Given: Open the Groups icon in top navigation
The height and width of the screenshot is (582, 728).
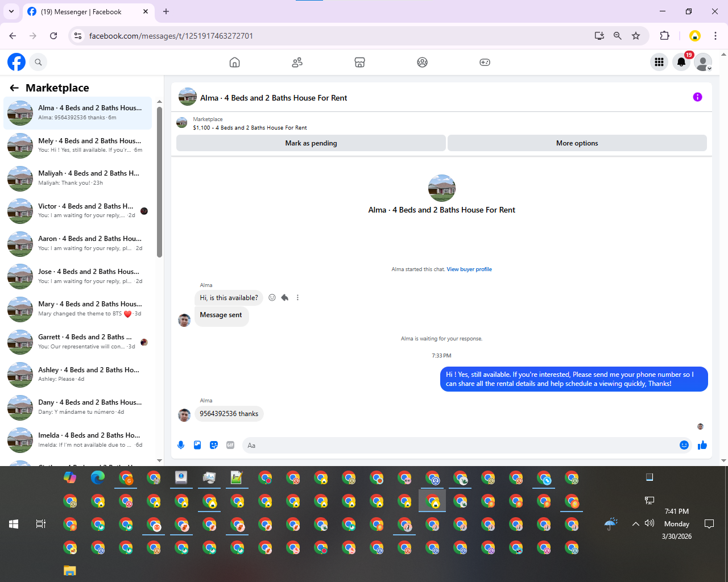Looking at the screenshot, I should pyautogui.click(x=422, y=62).
